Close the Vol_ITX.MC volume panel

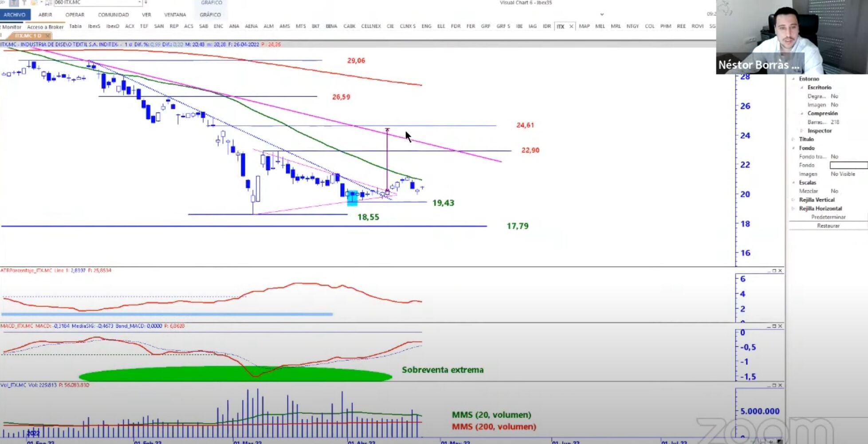click(x=780, y=385)
